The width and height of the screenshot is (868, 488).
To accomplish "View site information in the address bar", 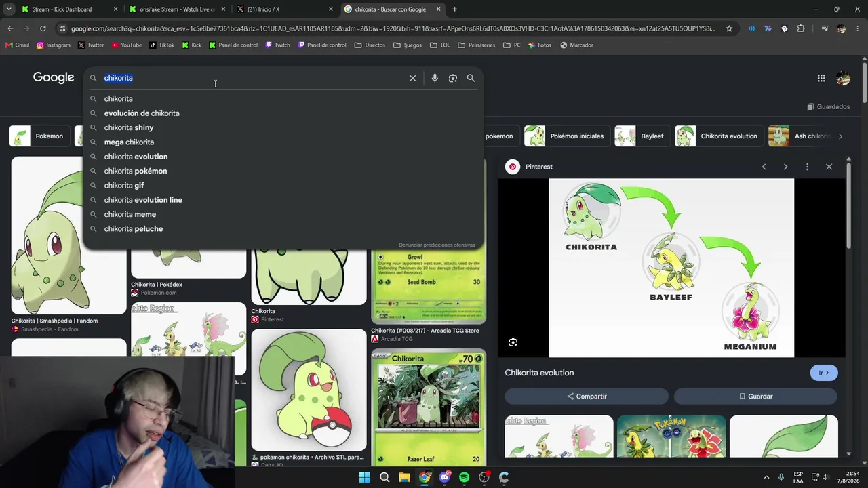I will [x=62, y=28].
